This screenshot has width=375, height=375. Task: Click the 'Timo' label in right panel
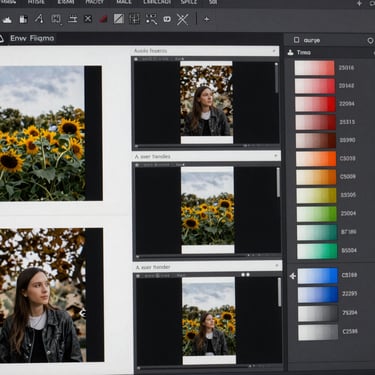tap(303, 52)
